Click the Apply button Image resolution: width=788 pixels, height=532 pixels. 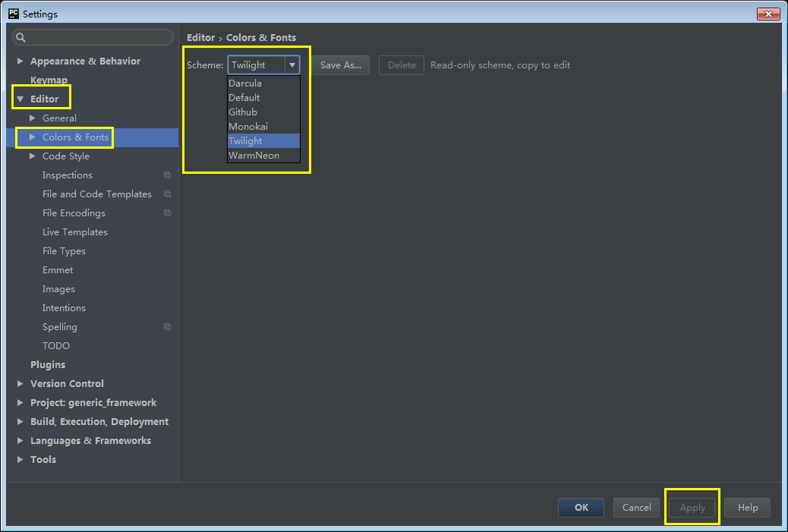pyautogui.click(x=692, y=508)
